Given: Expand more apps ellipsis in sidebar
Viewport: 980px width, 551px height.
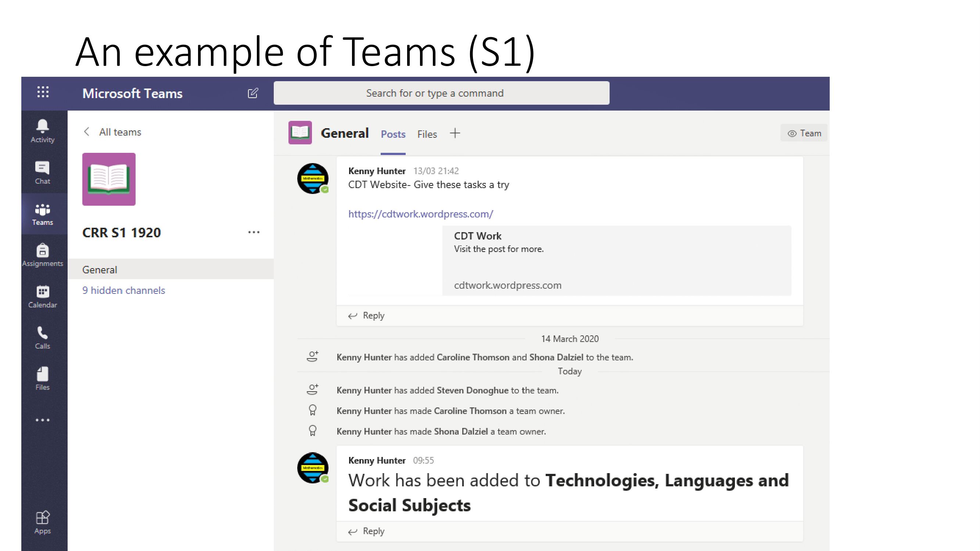Looking at the screenshot, I should pyautogui.click(x=42, y=420).
